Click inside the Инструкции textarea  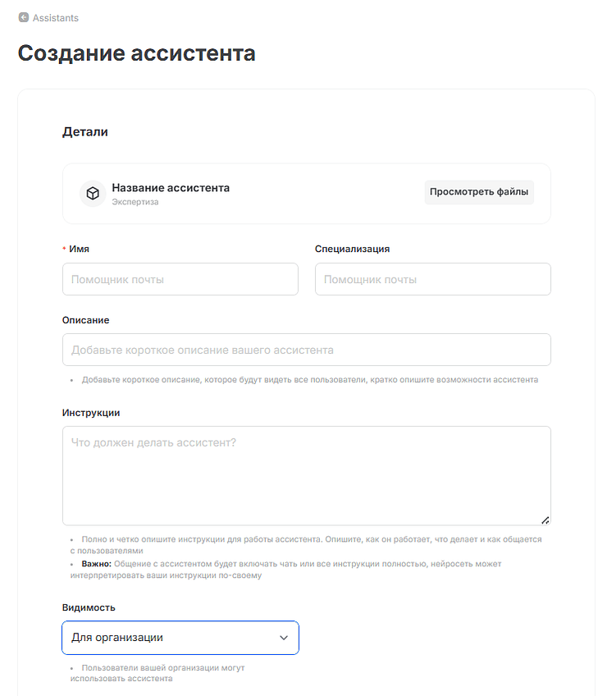tap(306, 474)
